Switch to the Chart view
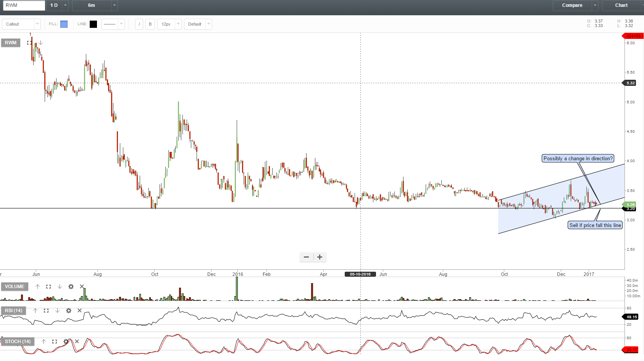This screenshot has height=361, width=644. [x=621, y=5]
